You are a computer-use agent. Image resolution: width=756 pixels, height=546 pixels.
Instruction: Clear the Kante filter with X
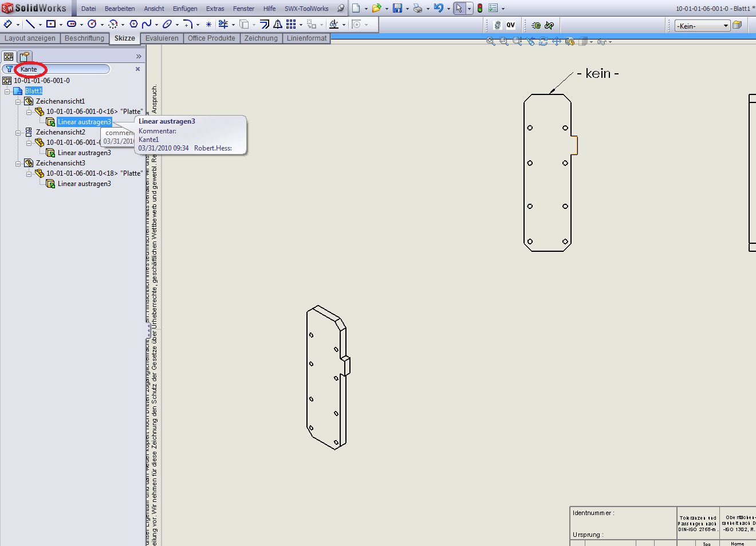coord(137,69)
